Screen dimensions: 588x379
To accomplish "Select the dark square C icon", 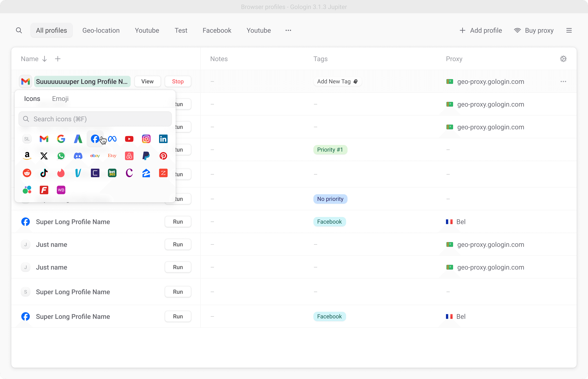I will point(95,173).
